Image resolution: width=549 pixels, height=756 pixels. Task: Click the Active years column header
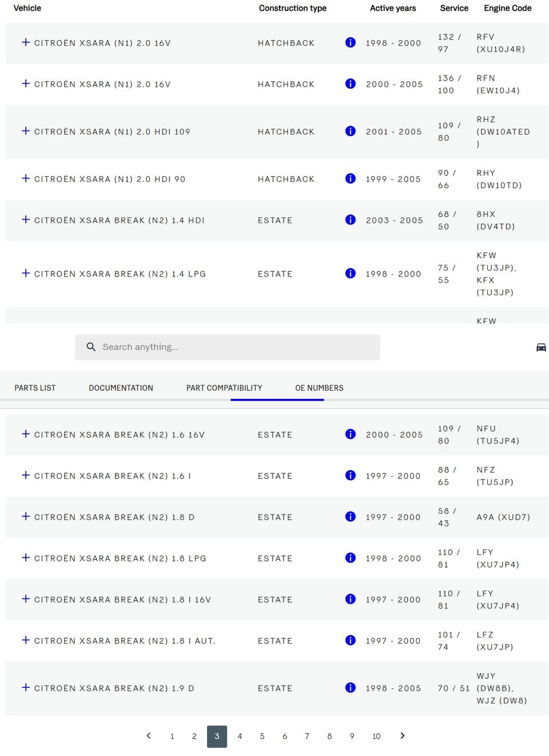click(393, 8)
